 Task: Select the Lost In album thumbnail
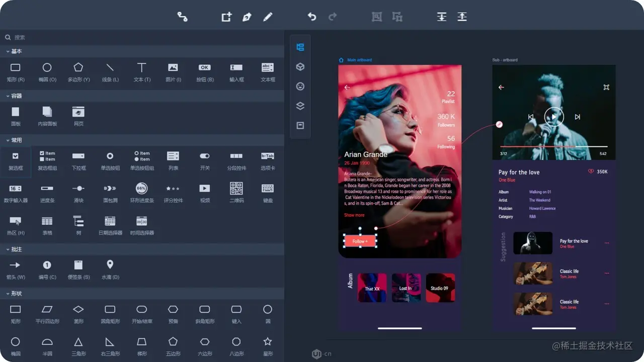(x=406, y=288)
